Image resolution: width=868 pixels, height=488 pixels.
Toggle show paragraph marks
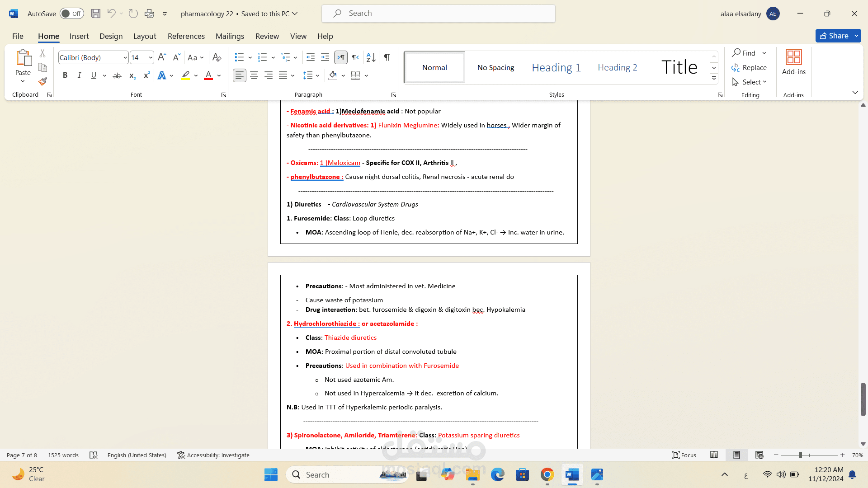click(387, 57)
